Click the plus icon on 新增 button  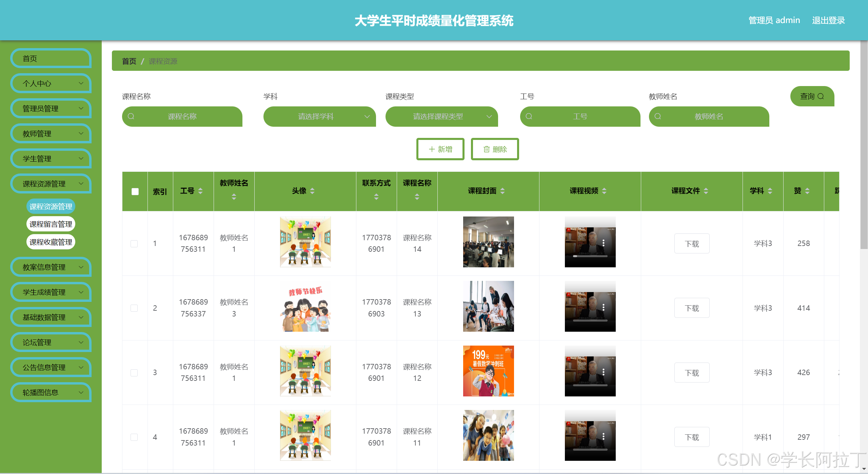432,149
